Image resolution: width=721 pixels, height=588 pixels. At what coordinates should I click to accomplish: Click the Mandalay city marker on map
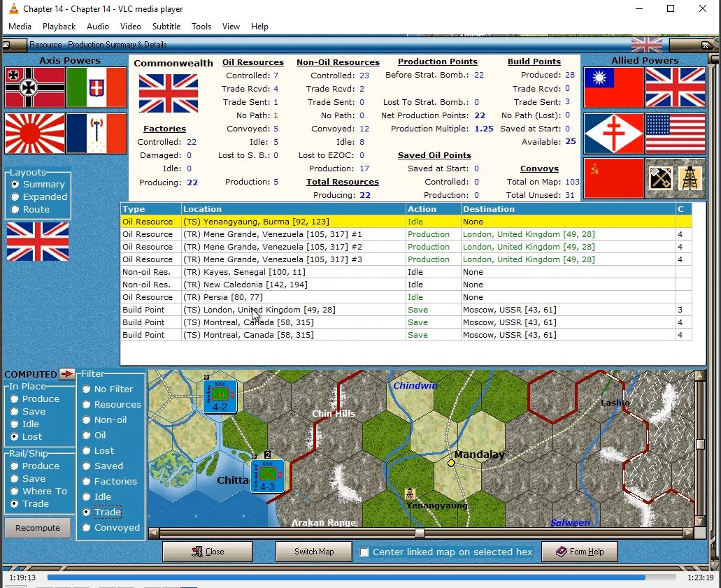tap(451, 463)
